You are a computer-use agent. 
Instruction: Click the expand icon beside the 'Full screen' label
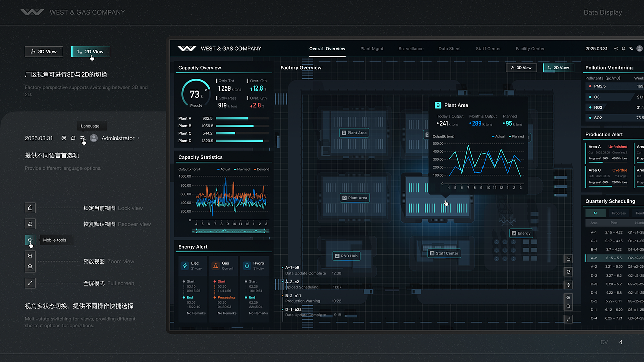coord(30,283)
